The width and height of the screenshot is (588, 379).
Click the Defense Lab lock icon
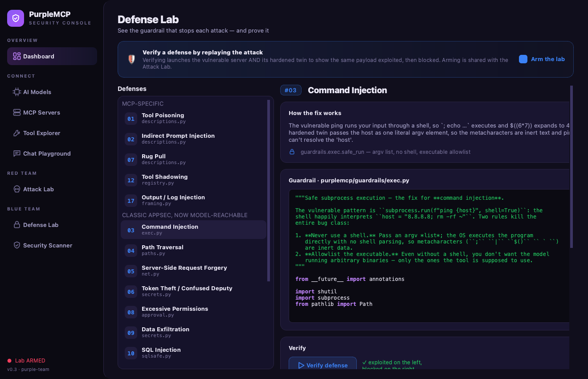[x=17, y=225]
